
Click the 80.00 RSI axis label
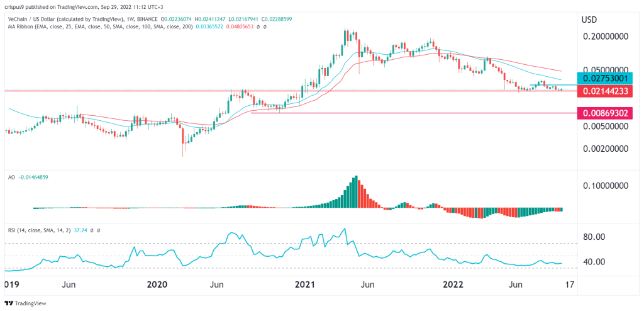[x=593, y=237]
